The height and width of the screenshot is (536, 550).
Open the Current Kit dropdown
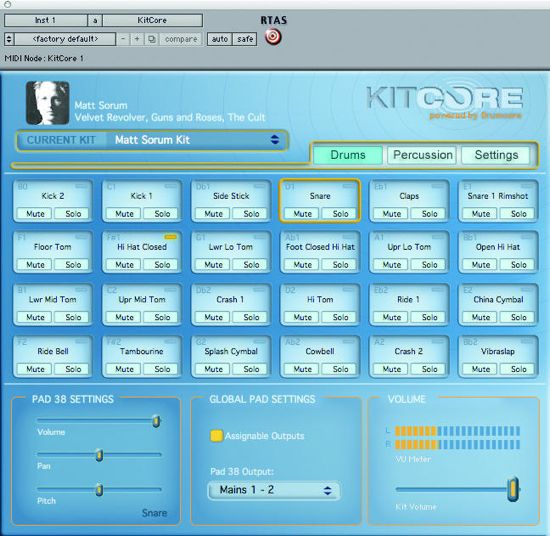click(x=152, y=140)
